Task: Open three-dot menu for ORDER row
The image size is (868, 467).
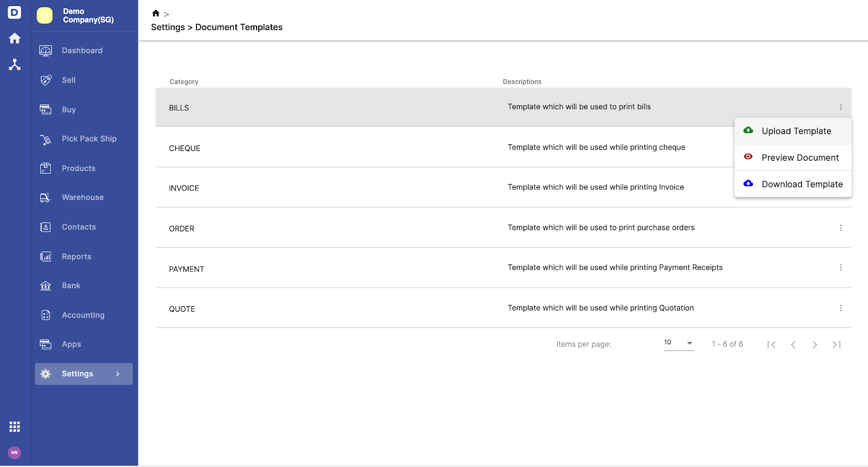Action: click(x=841, y=228)
